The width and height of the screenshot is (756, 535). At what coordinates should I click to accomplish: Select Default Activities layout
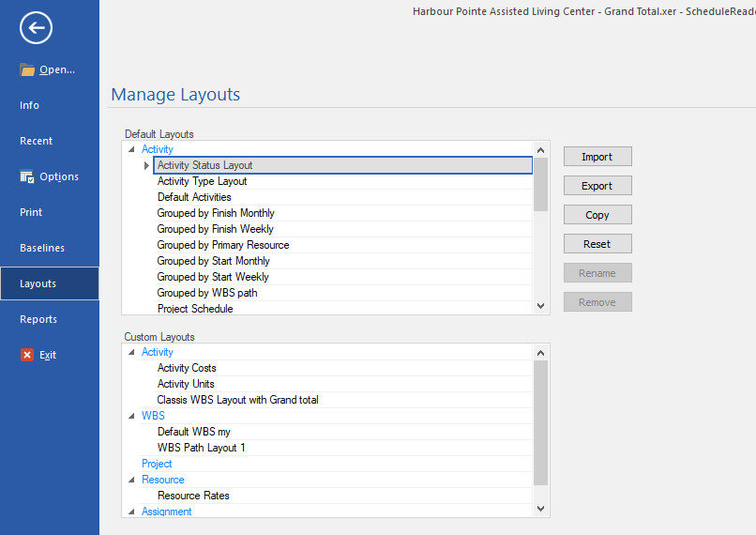click(342, 197)
